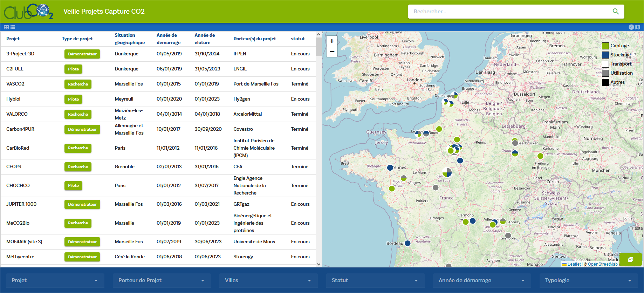Switch to the grid/table view icon

(6, 27)
